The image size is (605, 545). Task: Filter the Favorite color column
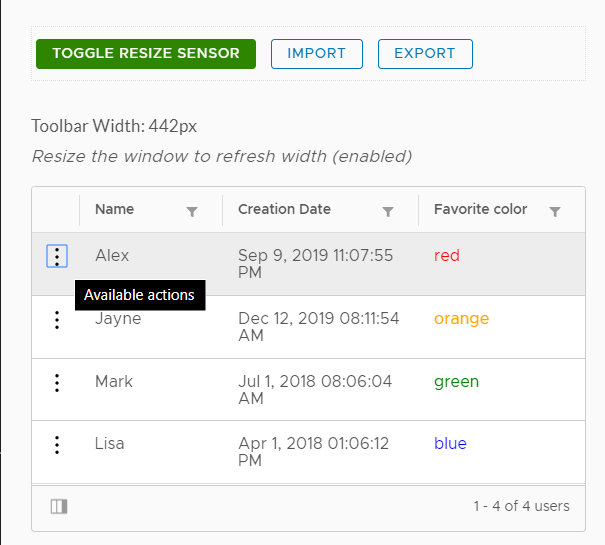(555, 211)
